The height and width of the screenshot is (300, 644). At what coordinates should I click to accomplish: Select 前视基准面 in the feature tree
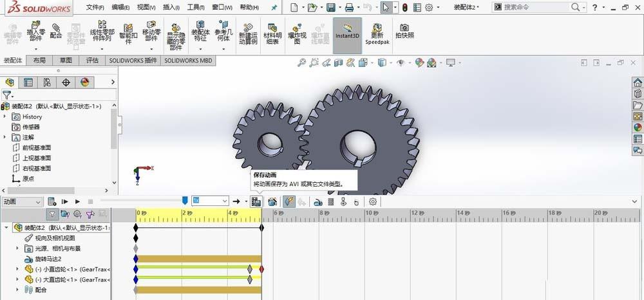coord(37,147)
